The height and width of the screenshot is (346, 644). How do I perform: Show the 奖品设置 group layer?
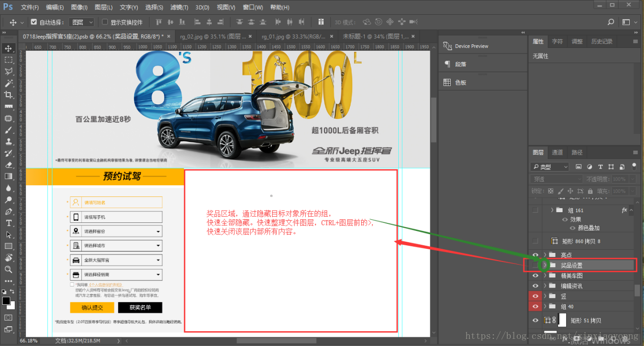click(535, 265)
